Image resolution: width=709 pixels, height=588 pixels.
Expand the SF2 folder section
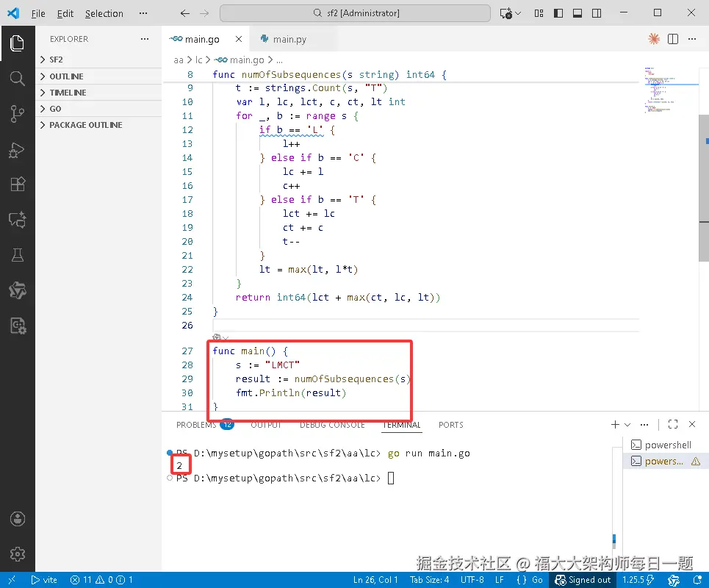[98, 60]
